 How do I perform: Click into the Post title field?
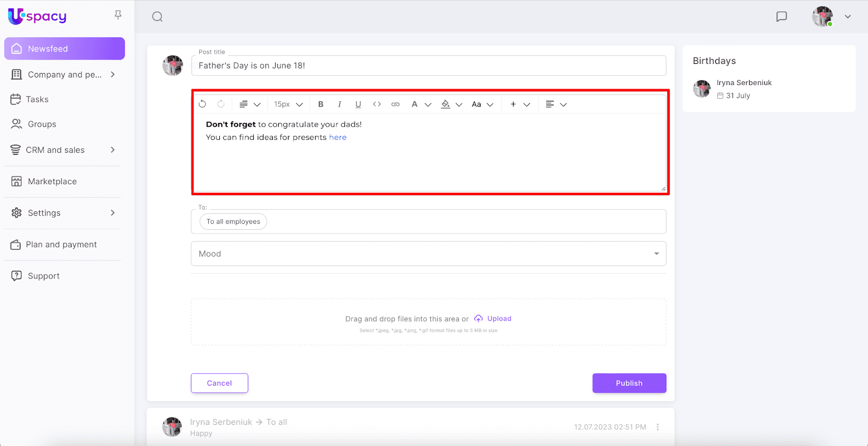click(429, 66)
